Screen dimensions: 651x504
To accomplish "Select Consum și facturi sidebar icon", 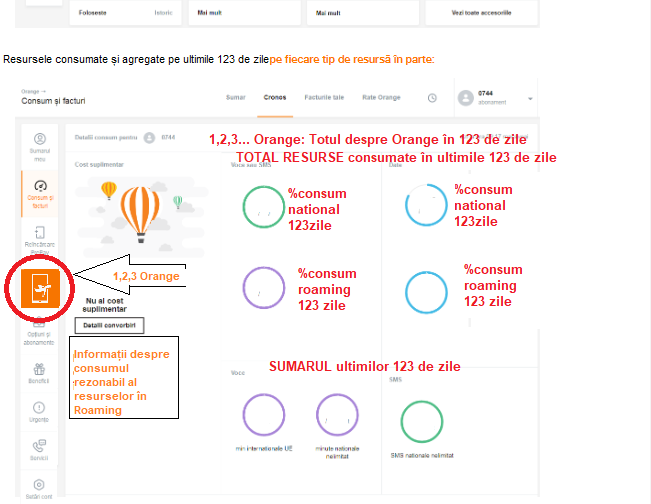I will point(39,190).
